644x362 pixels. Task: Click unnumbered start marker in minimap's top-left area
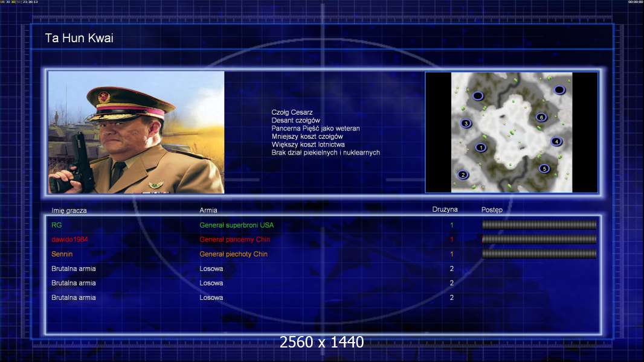(478, 96)
